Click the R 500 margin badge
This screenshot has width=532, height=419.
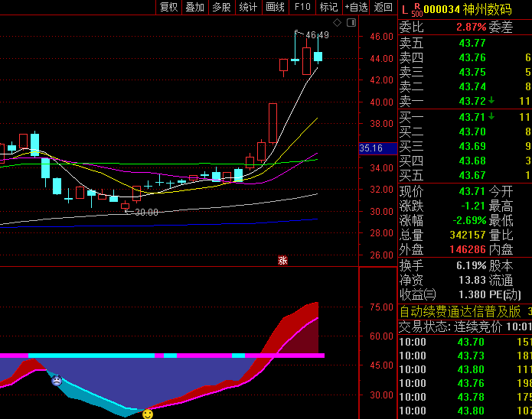[x=416, y=9]
